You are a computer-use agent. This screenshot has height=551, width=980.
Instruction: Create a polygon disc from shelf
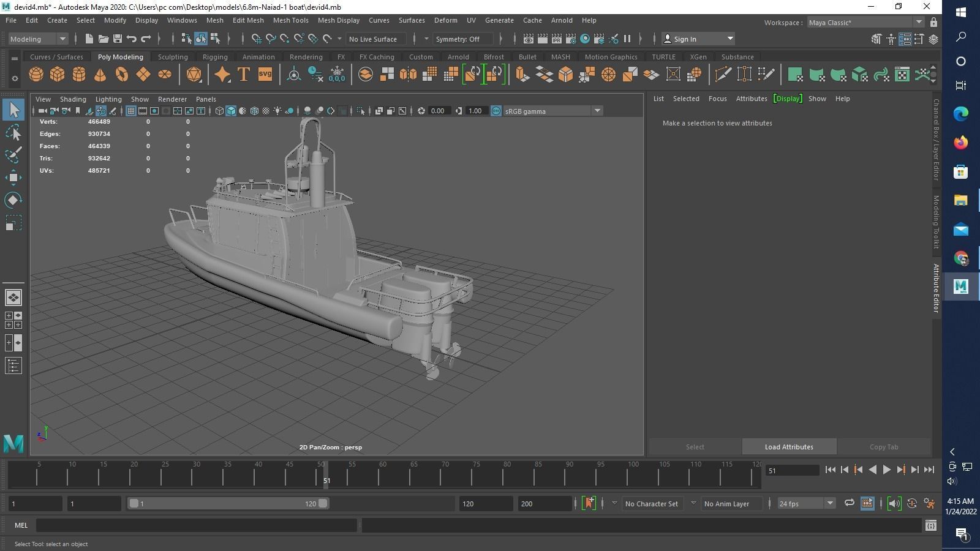pyautogui.click(x=165, y=75)
